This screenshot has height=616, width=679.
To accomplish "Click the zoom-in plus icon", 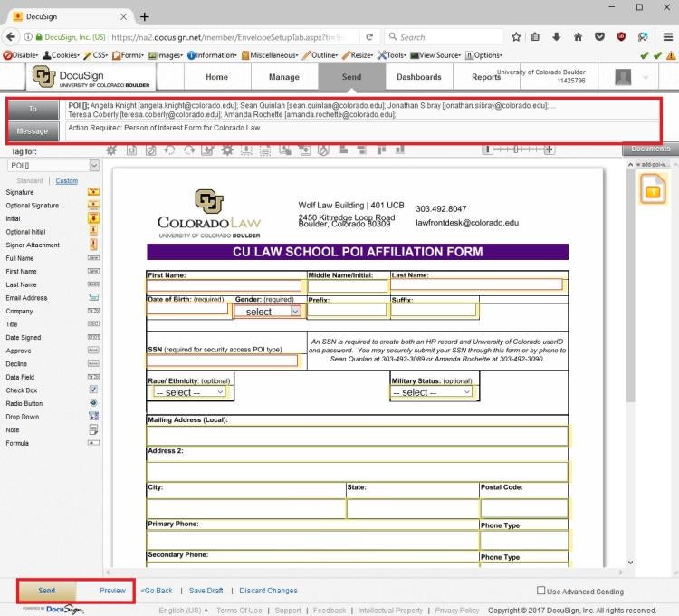I will (x=550, y=149).
